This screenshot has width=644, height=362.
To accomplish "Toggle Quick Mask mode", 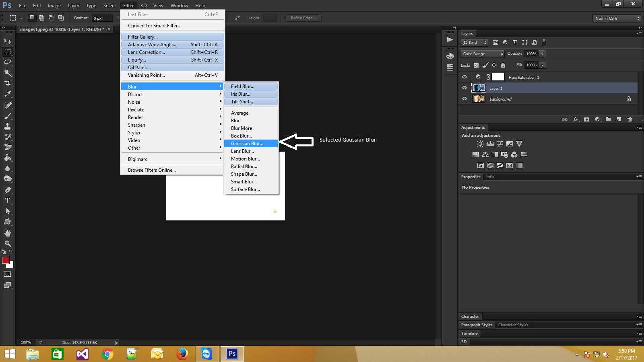I will 8,274.
